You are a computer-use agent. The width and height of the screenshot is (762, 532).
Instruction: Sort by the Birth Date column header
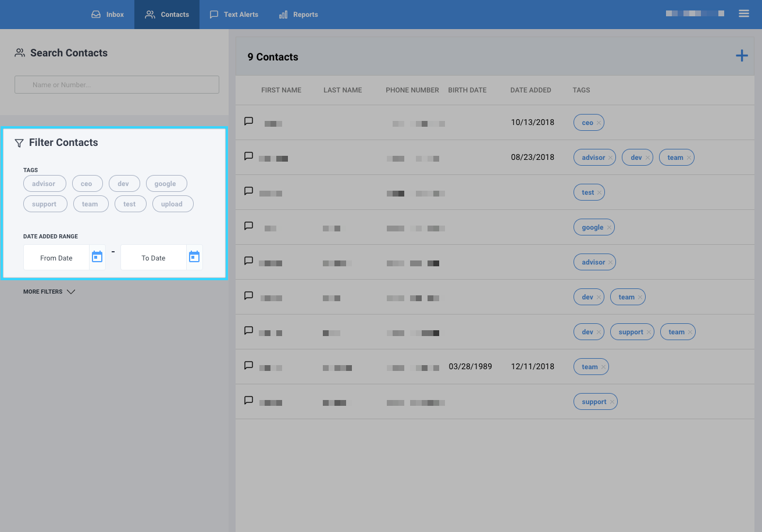[467, 90]
